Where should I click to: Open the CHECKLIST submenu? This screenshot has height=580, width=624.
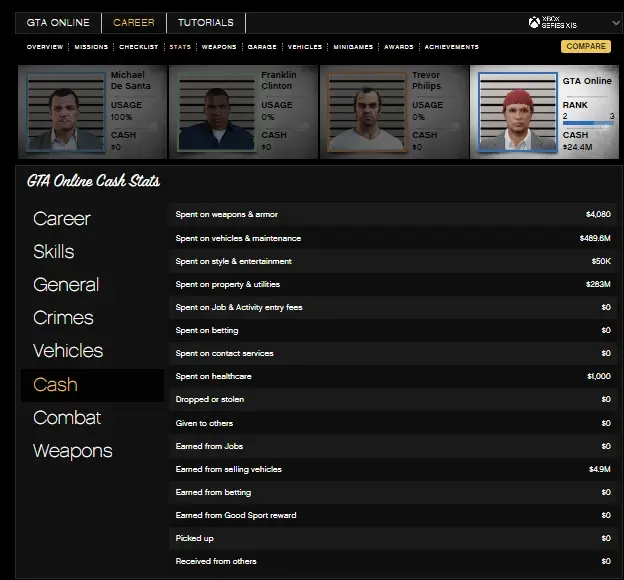pos(138,47)
